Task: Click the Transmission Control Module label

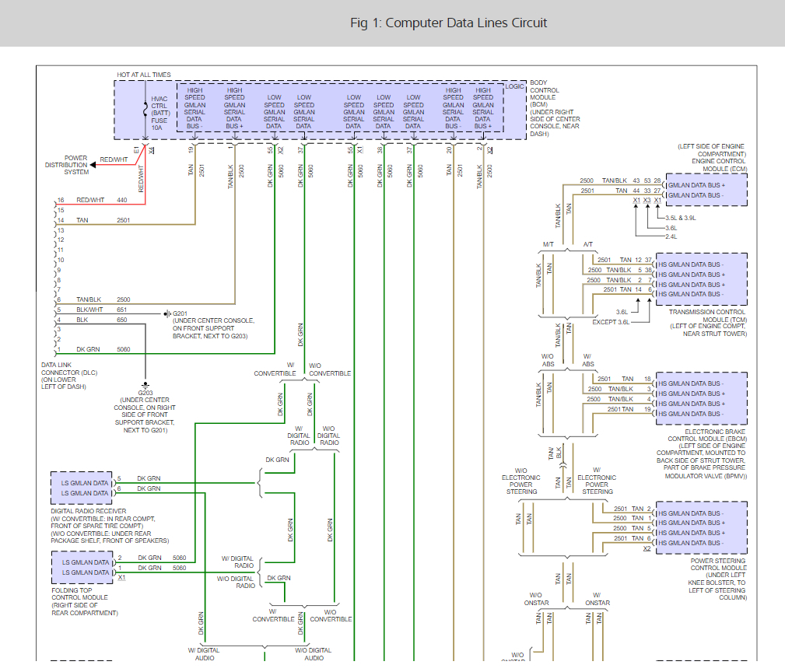Action: [708, 323]
